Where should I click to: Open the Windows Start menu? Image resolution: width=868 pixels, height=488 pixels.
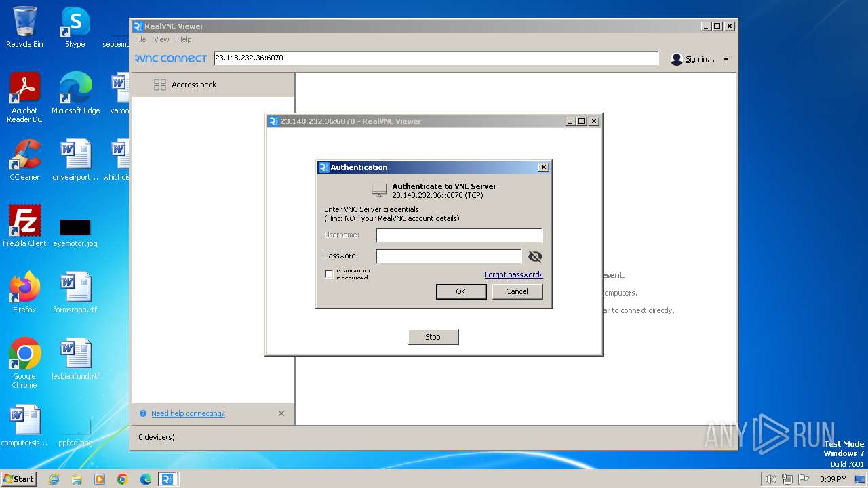(x=19, y=479)
